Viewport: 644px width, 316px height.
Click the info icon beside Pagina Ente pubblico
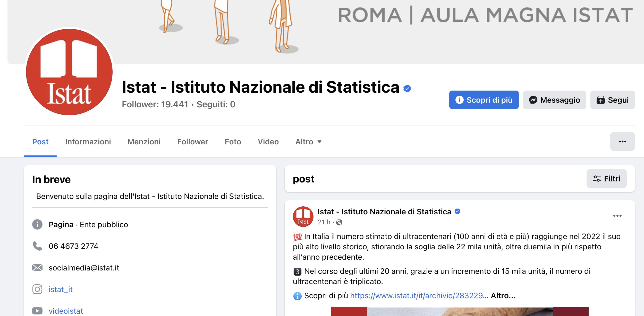[x=37, y=224]
